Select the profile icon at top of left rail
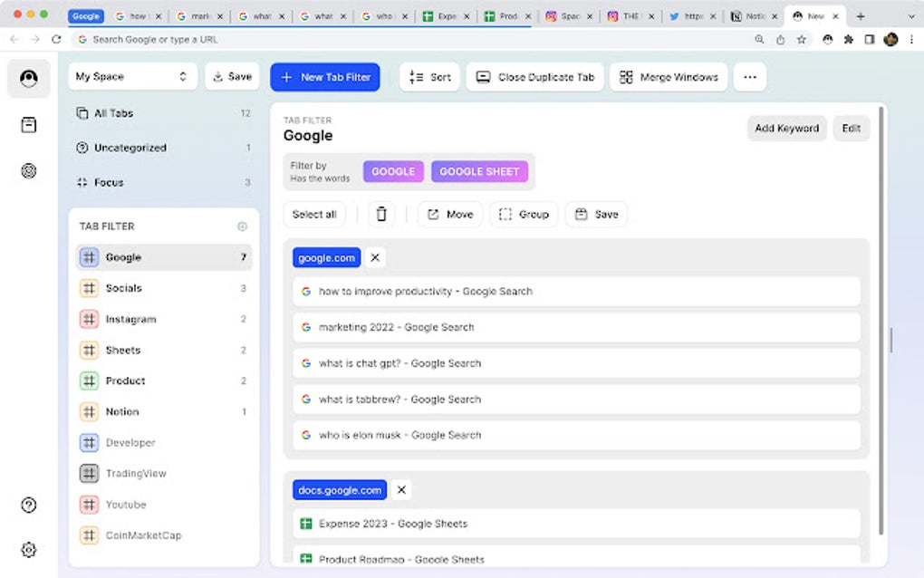The width and height of the screenshot is (924, 578). pyautogui.click(x=28, y=79)
